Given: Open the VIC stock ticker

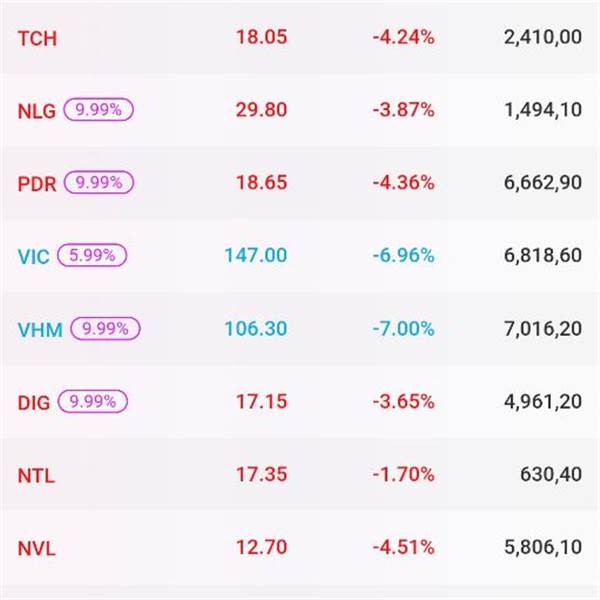Looking at the screenshot, I should coord(33,256).
